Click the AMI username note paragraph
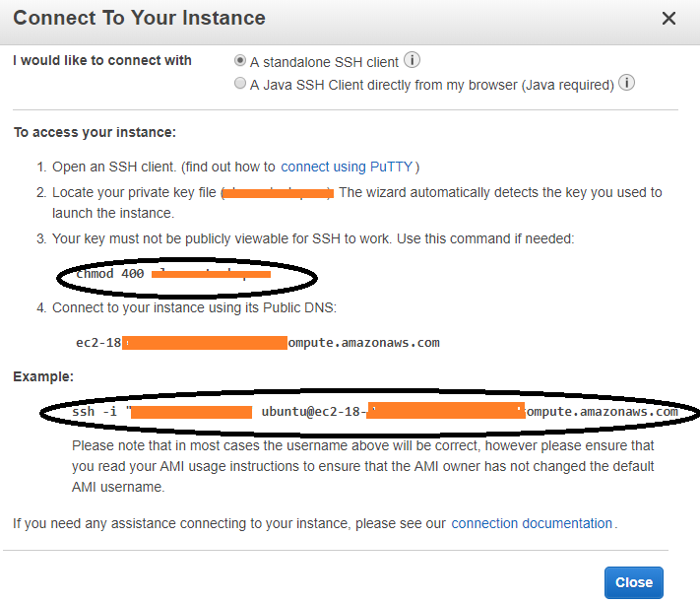The width and height of the screenshot is (700, 604). (362, 466)
